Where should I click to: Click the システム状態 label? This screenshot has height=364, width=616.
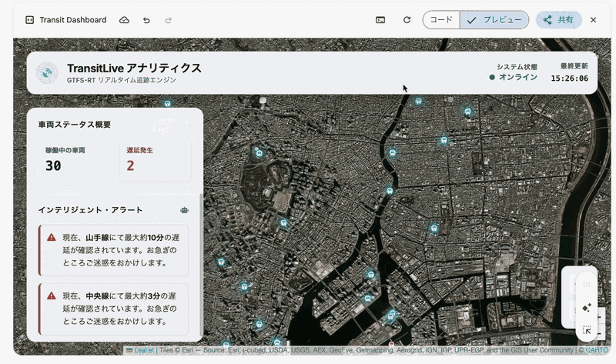[x=517, y=67]
